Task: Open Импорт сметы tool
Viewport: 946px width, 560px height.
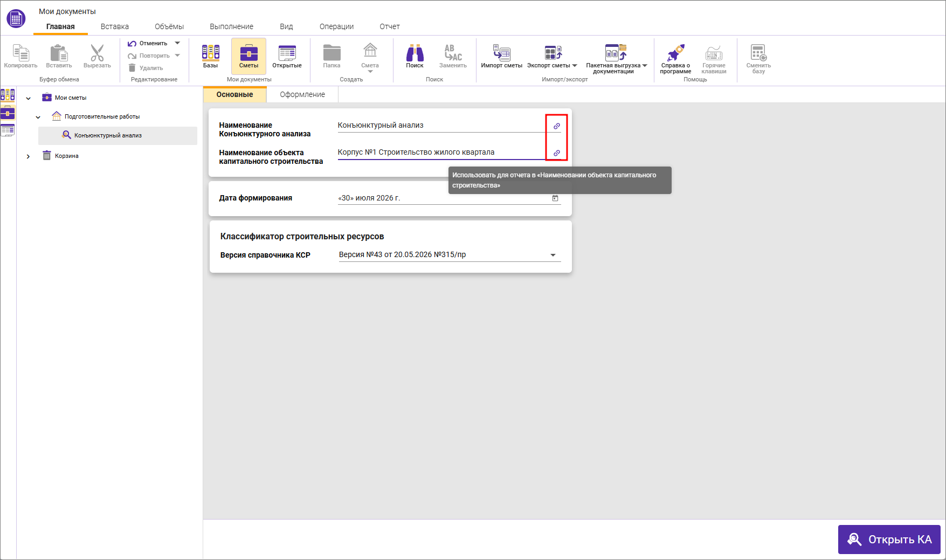Action: (x=501, y=56)
